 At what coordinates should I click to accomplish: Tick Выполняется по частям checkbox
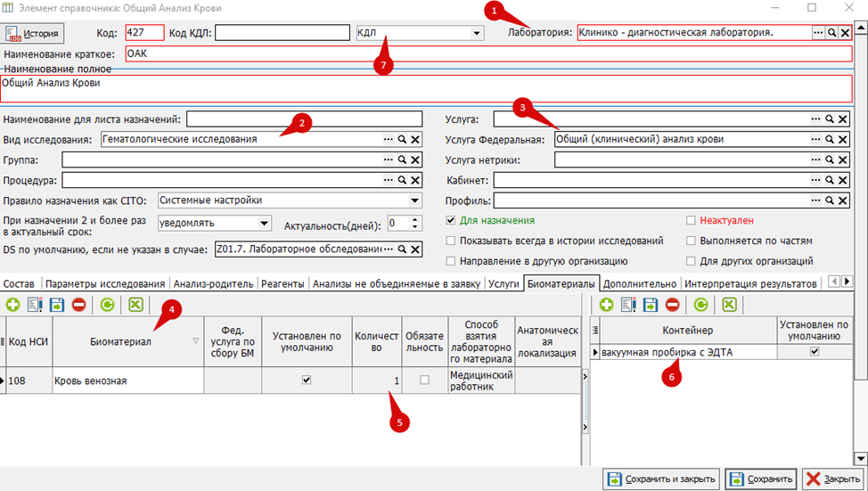tap(691, 241)
